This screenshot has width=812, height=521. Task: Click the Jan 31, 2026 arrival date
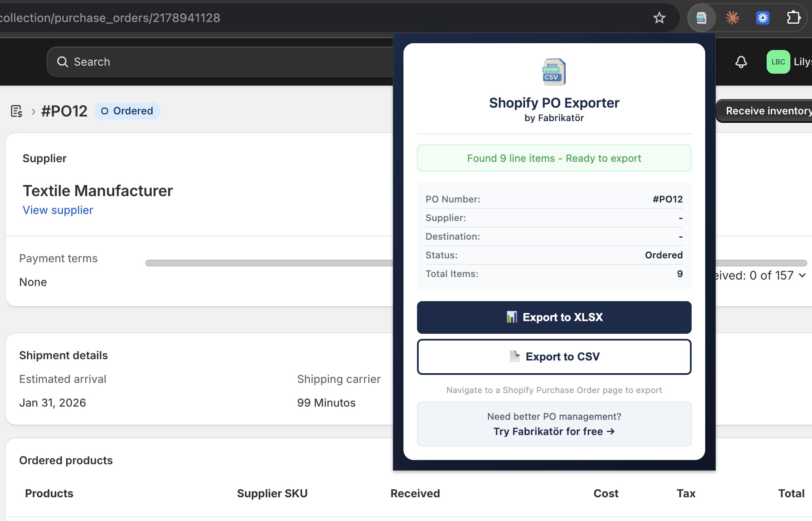(x=53, y=403)
